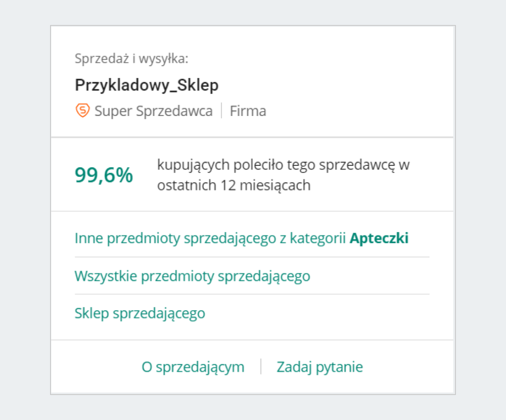
Task: Select the orange S emblem next to seller status
Action: (83, 110)
